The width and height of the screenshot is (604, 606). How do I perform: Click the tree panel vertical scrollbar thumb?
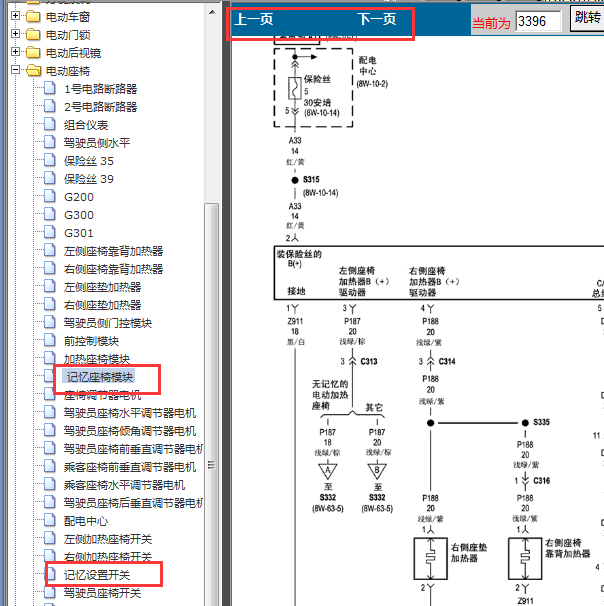[212, 406]
